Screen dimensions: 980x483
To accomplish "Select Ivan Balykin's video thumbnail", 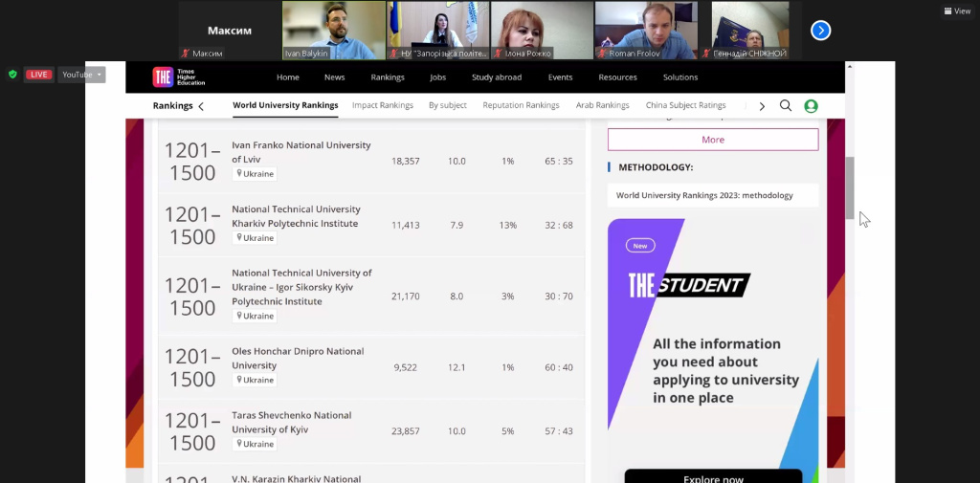I will click(334, 30).
